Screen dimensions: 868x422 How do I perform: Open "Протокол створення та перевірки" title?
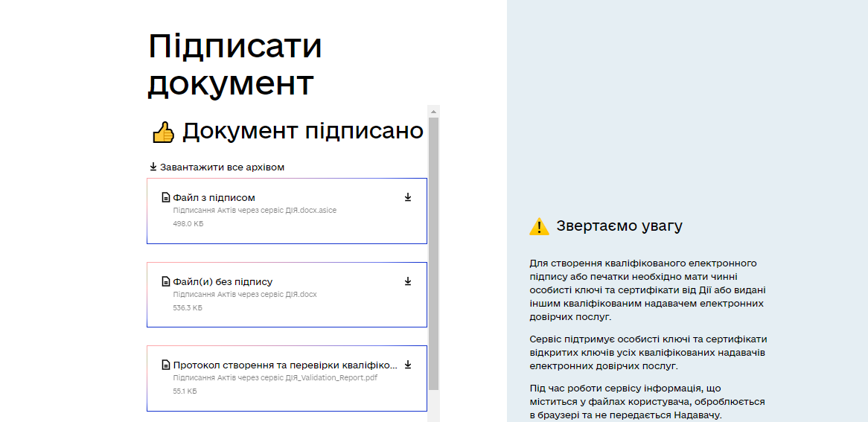pyautogui.click(x=284, y=365)
